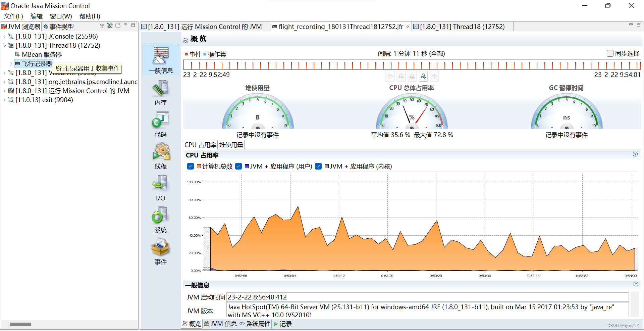This screenshot has width=644, height=331.
Task: Open the 系统 (System) tab group
Action: (161, 220)
